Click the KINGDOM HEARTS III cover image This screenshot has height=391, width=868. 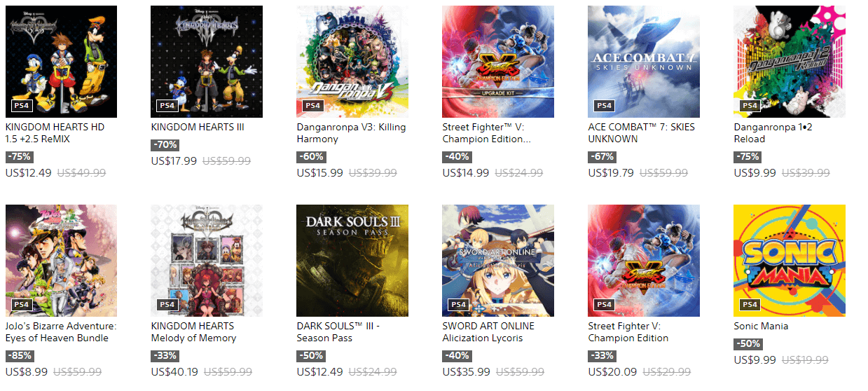(x=207, y=62)
